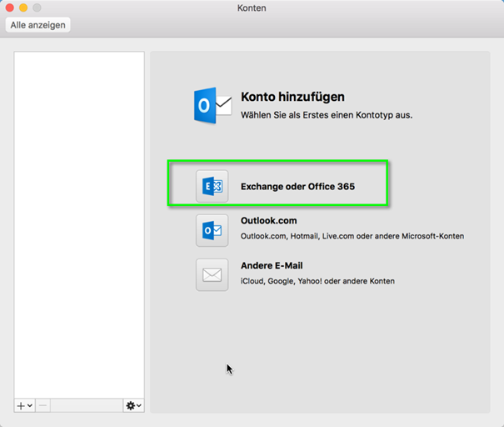Click the Outlook.com heading text
Screen dimensions: 504x427
268,221
